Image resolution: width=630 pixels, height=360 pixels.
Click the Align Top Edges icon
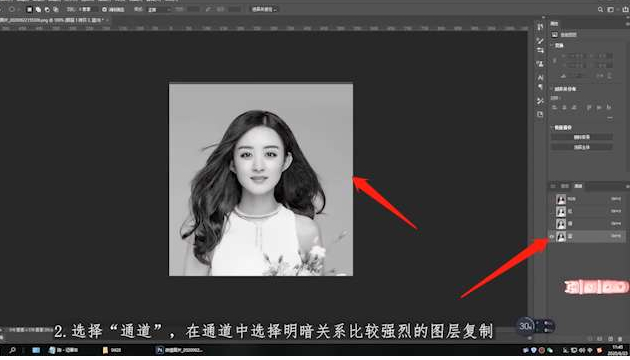(589, 107)
